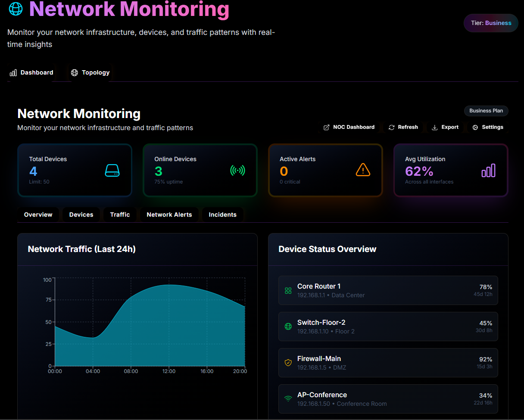Click the bar chart icon on Dashboard tab
The image size is (524, 420).
13,73
